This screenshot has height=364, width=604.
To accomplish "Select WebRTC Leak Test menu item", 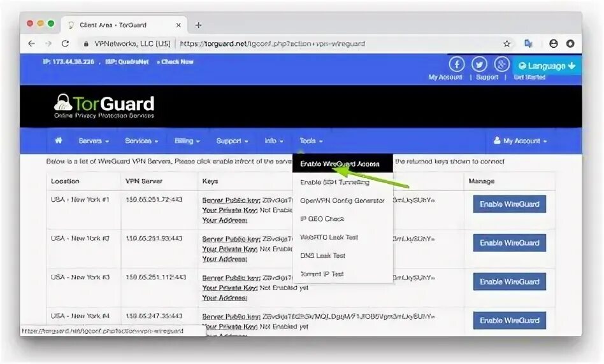I will (342, 237).
